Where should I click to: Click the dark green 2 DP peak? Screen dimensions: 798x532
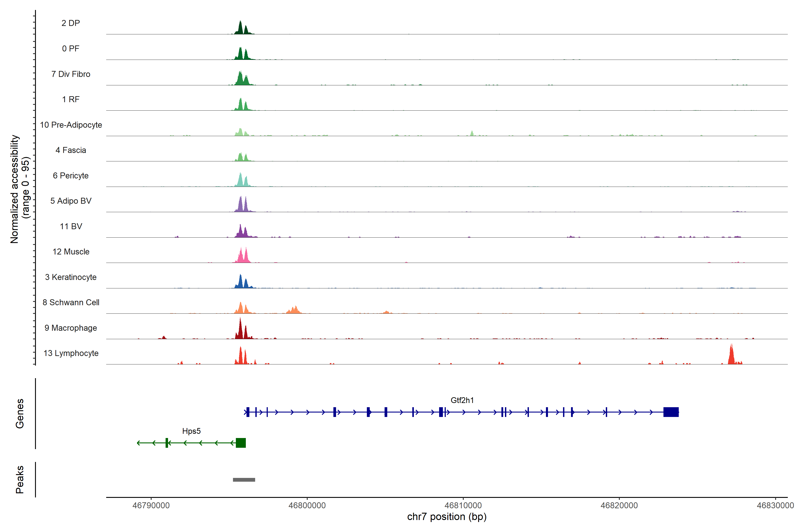coord(241,29)
